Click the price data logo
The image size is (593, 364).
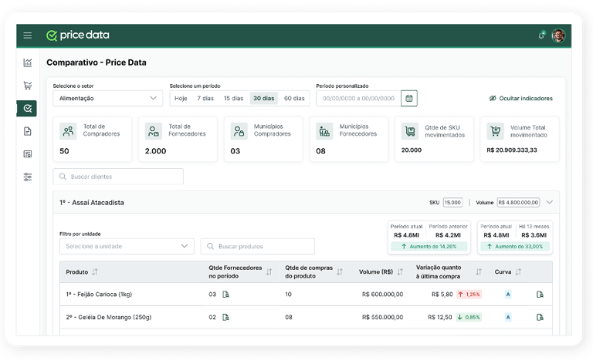(x=78, y=35)
